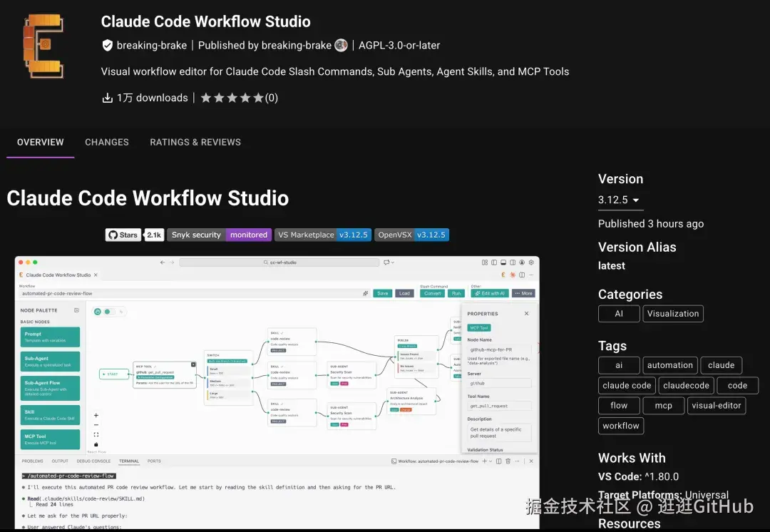
Task: Open the AGPL-3.0-or-later license link
Action: point(399,45)
